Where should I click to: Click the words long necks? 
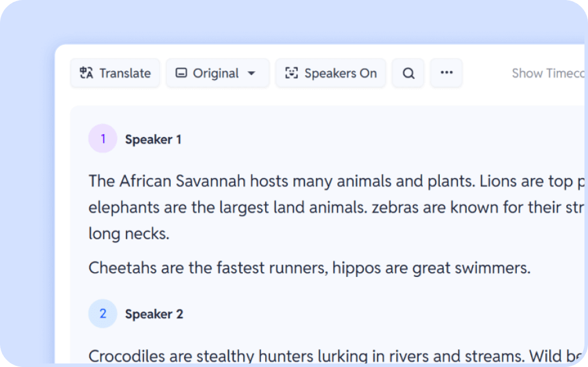129,234
